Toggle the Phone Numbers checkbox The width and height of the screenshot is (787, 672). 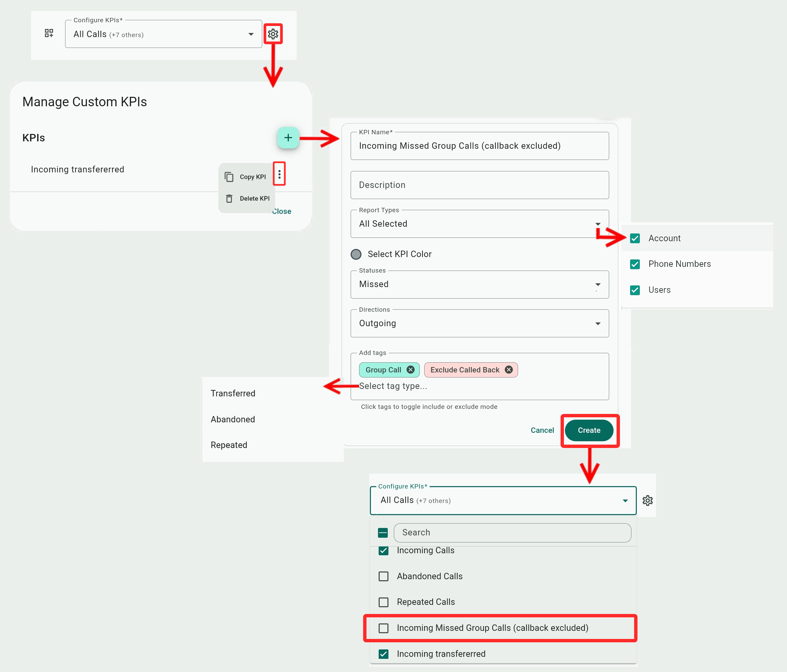click(635, 264)
